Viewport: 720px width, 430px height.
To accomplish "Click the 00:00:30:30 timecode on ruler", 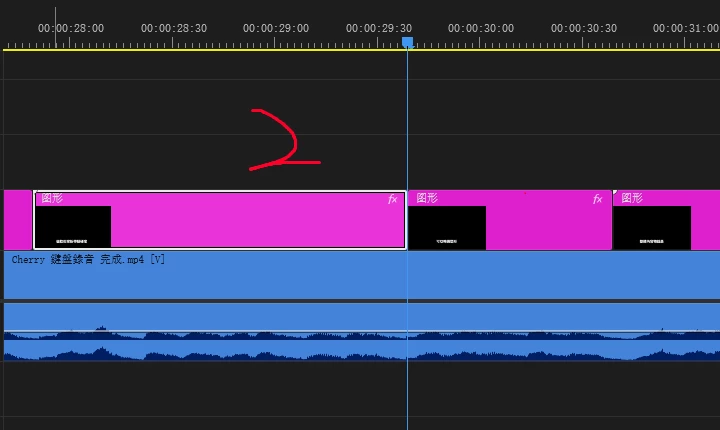I will point(584,28).
